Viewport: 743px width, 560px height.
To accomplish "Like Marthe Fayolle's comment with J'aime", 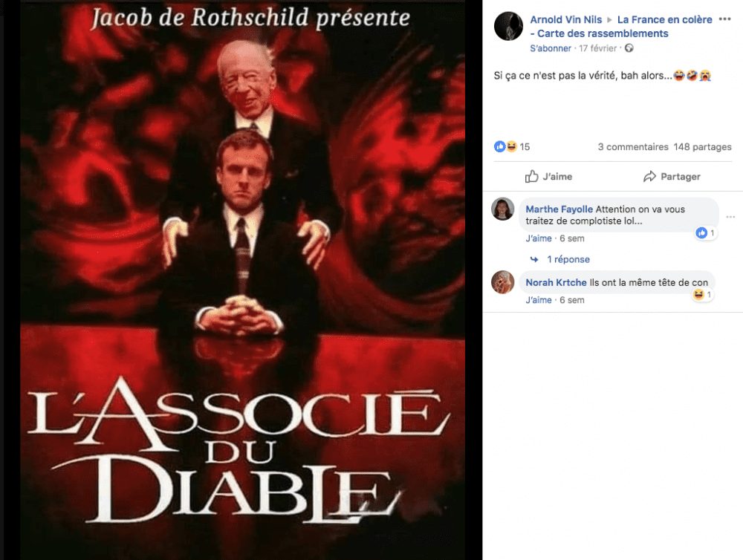I will [538, 238].
